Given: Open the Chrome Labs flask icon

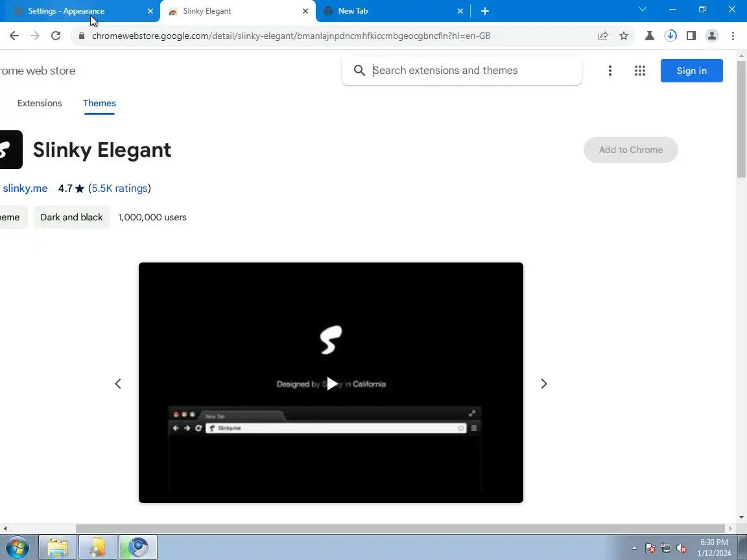Looking at the screenshot, I should 649,36.
